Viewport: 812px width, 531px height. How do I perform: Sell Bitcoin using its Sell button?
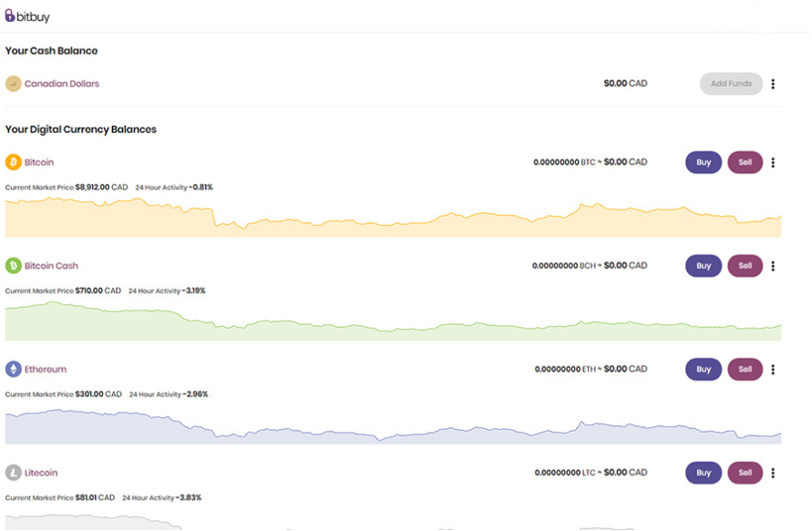(x=745, y=162)
